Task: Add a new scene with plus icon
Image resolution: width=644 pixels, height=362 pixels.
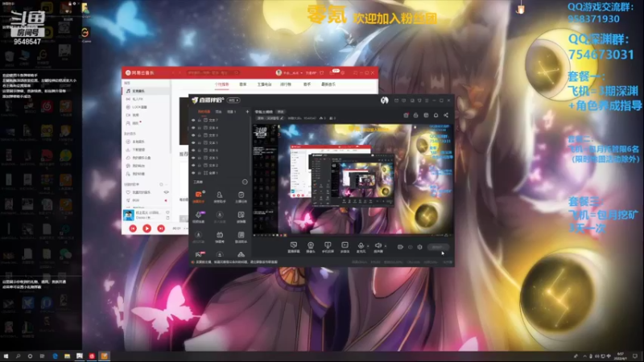Action: click(247, 112)
